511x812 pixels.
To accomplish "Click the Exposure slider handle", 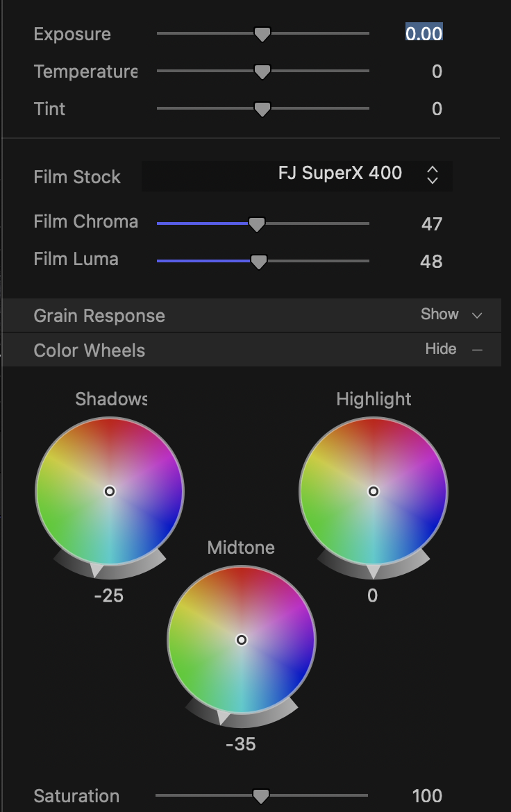I will pyautogui.click(x=262, y=34).
